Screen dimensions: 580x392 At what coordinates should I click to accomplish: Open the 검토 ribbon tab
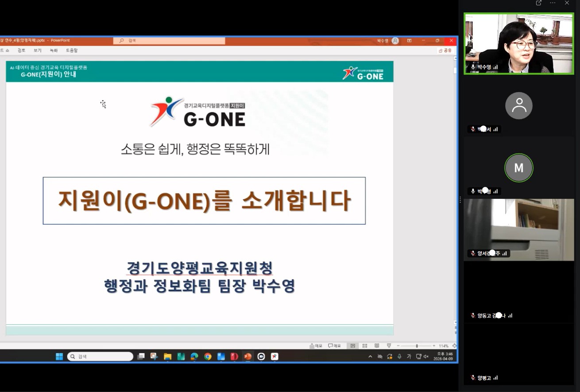pyautogui.click(x=21, y=50)
